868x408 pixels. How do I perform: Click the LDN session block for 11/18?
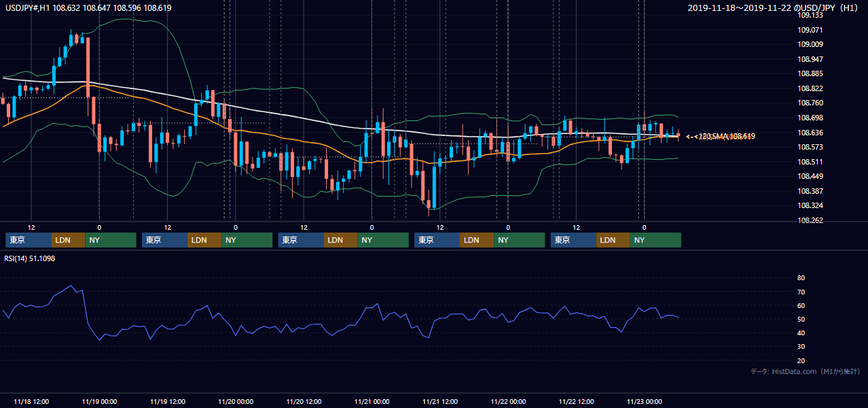69,240
